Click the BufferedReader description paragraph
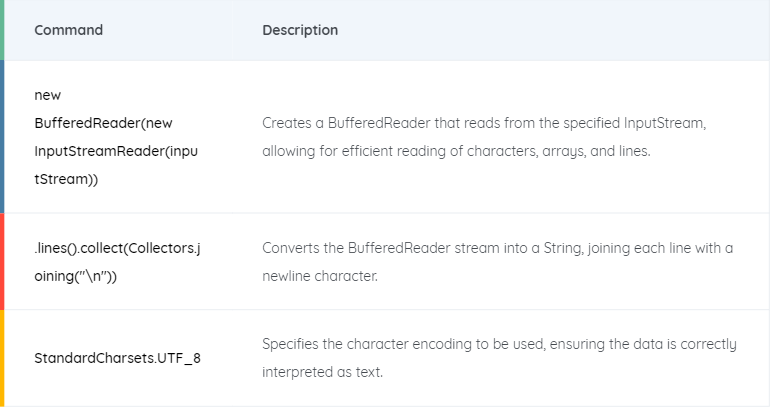This screenshot has width=770, height=407. pos(484,137)
